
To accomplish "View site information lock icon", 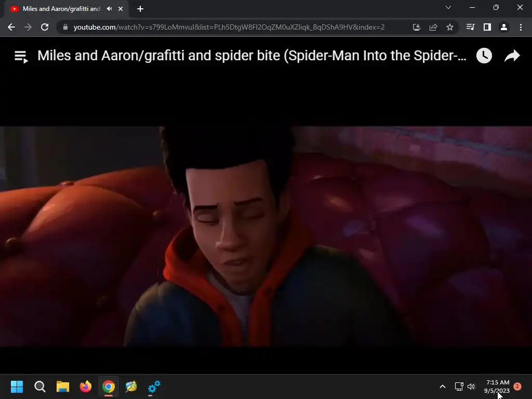I will 65,27.
